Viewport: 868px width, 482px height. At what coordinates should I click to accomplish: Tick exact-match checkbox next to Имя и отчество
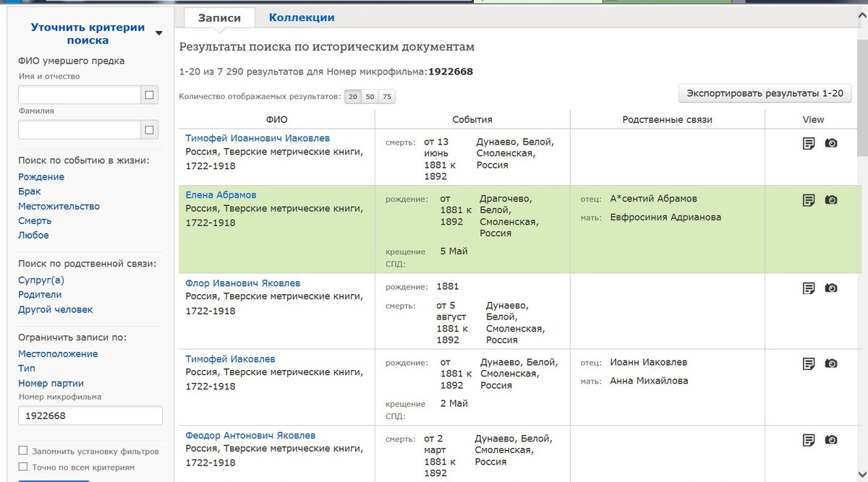pos(150,95)
